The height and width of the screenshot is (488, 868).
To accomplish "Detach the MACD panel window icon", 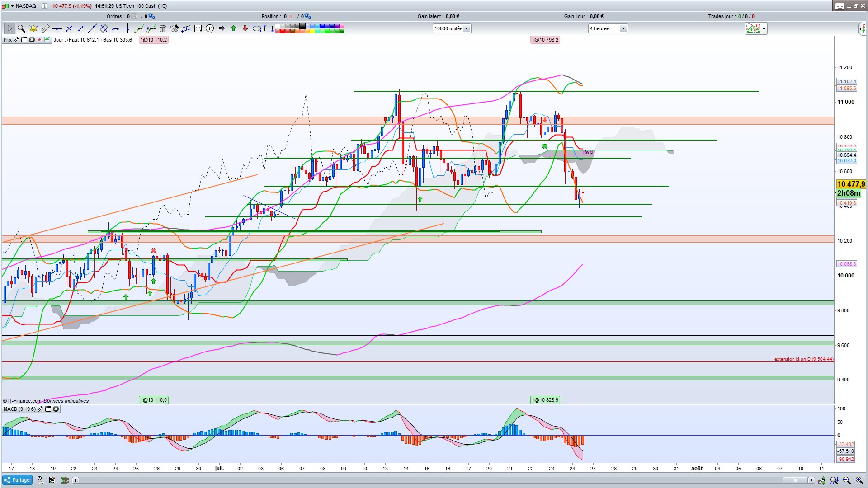I will [x=48, y=409].
